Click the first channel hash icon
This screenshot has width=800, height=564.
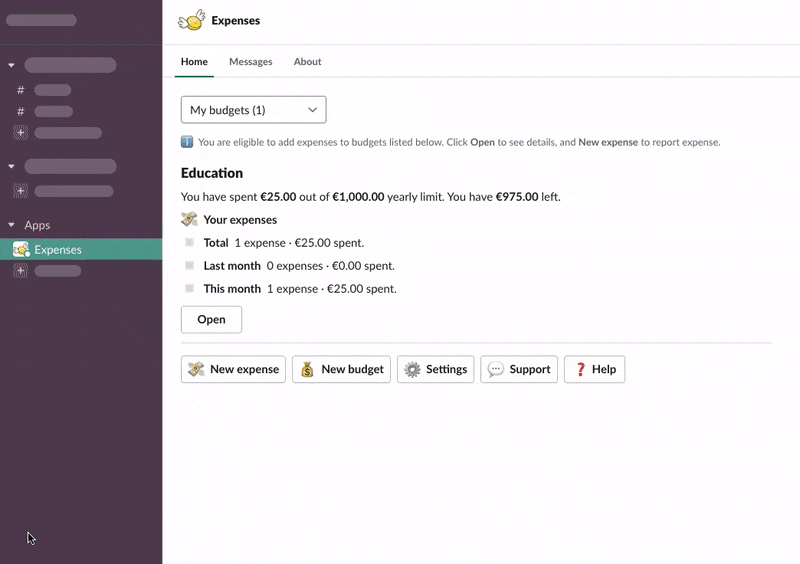20,90
